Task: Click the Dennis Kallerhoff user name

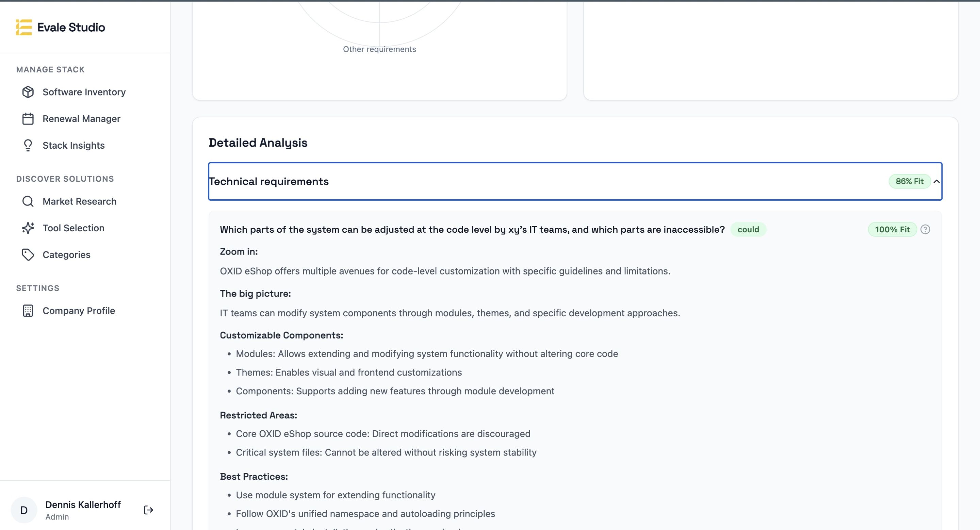Action: [83, 504]
